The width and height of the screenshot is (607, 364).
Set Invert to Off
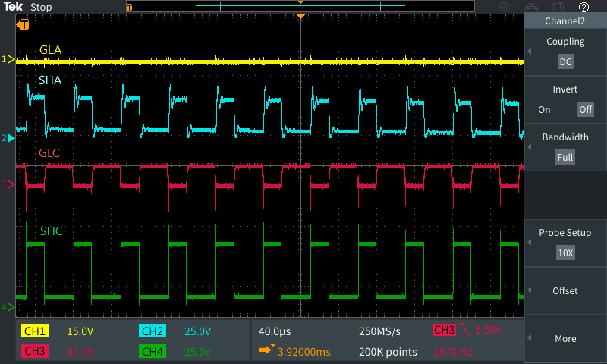(585, 109)
